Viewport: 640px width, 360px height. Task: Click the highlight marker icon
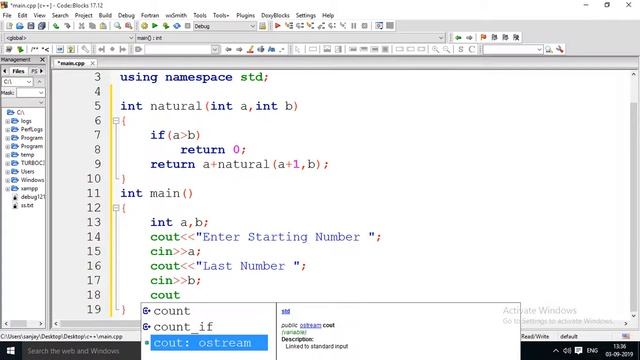(x=250, y=49)
